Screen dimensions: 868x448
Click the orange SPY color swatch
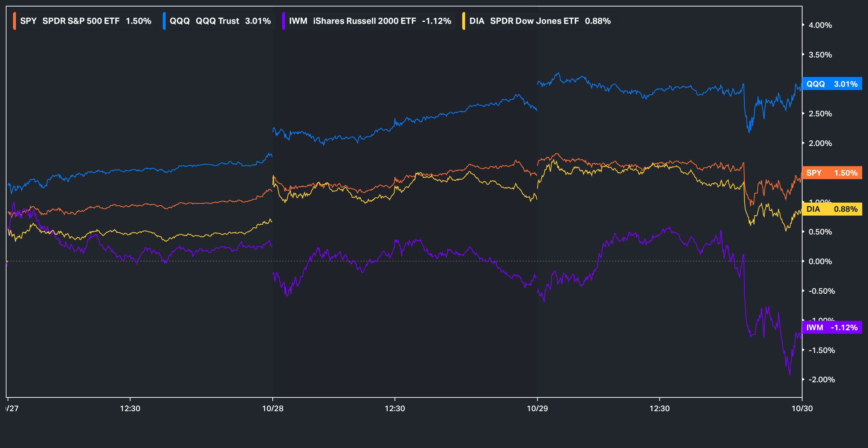pyautogui.click(x=14, y=21)
